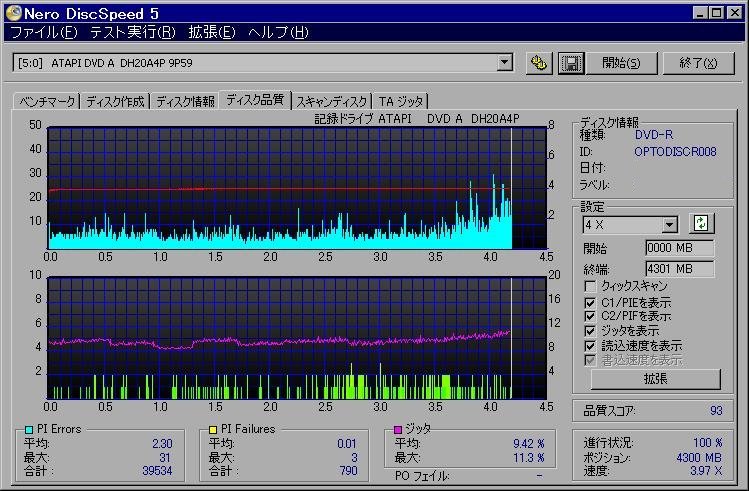Click the greyed 書込速度を表示 checkbox
749x491 pixels.
tap(590, 360)
